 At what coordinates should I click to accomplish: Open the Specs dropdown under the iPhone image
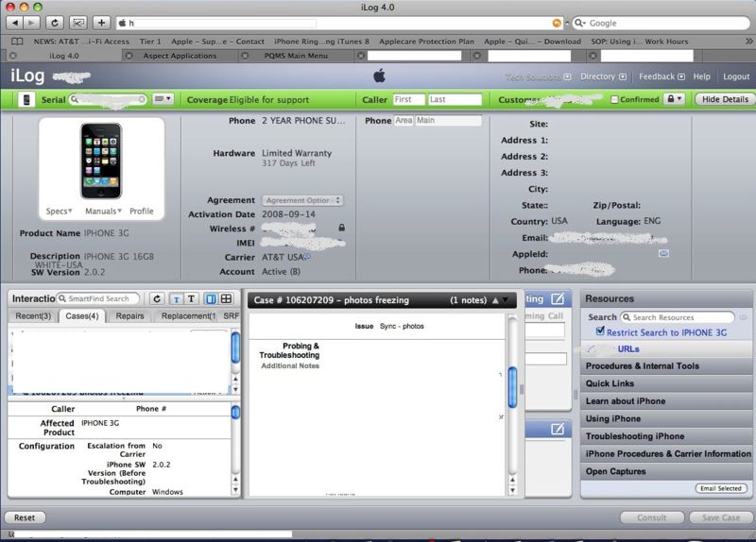pyautogui.click(x=59, y=211)
